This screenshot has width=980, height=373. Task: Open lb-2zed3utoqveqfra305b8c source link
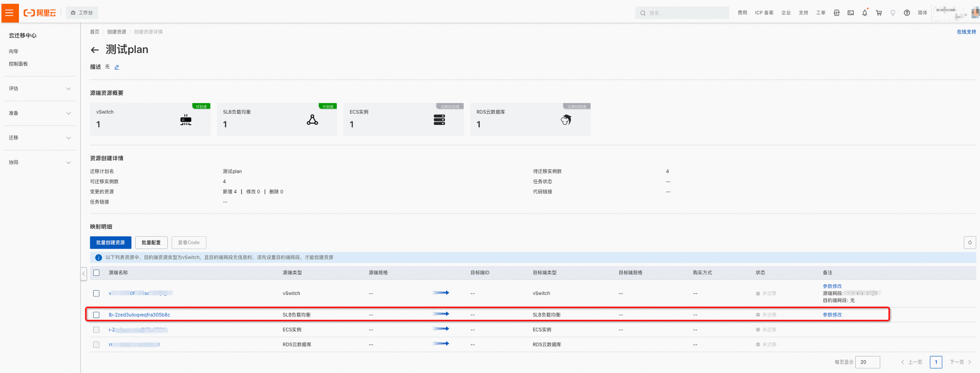pyautogui.click(x=139, y=315)
